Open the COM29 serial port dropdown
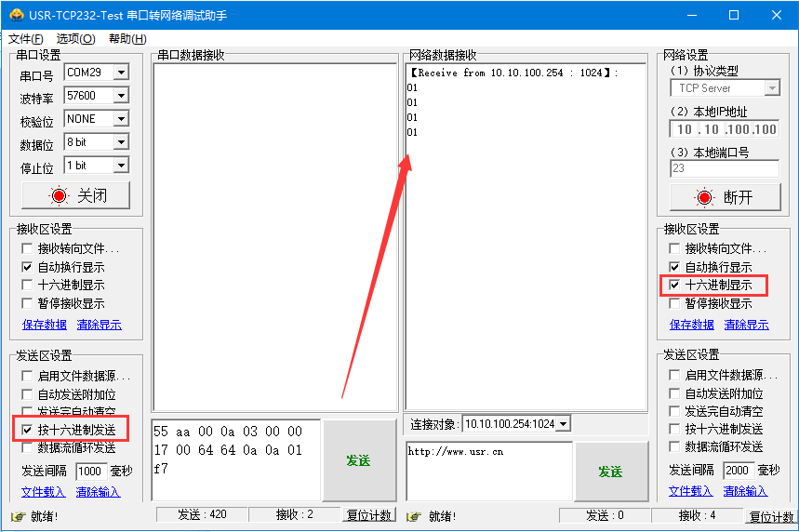The width and height of the screenshot is (799, 532). point(121,73)
